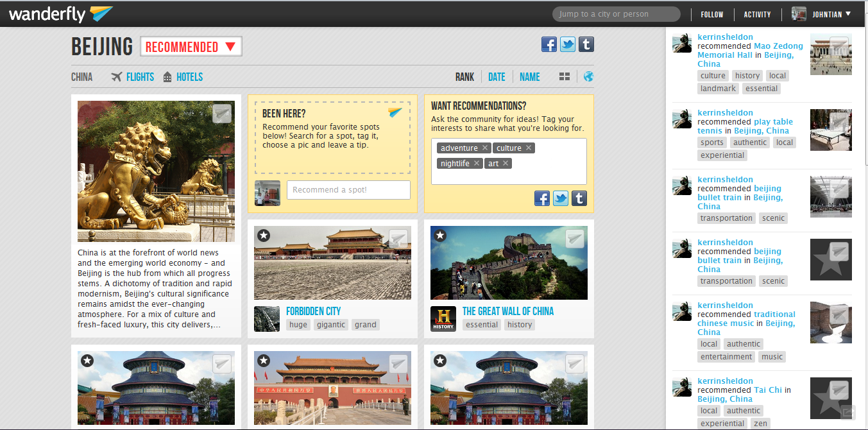This screenshot has width=868, height=430.
Task: Click the Recommend a spot input field
Action: 348,190
